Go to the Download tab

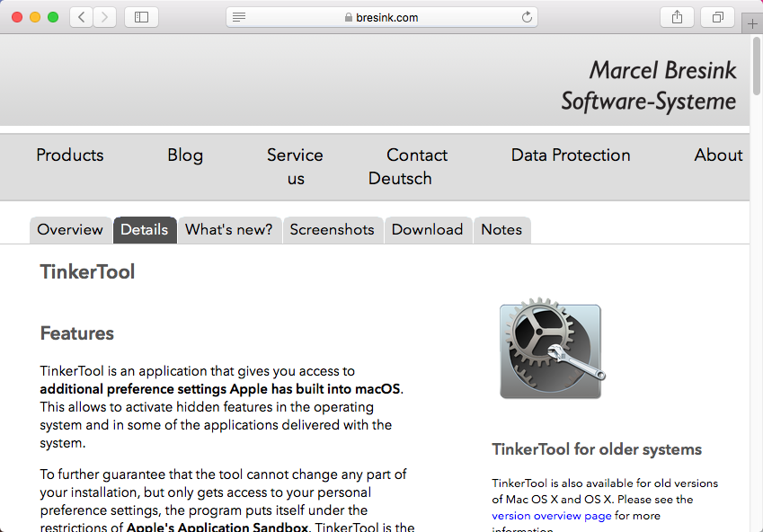[x=427, y=230]
